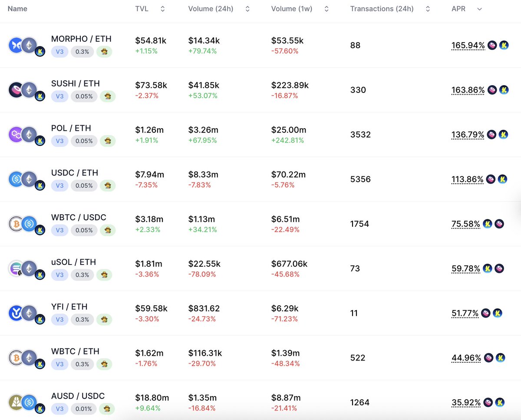521x420 pixels.
Task: Click the $25.00m weekly volume value
Action: (289, 130)
